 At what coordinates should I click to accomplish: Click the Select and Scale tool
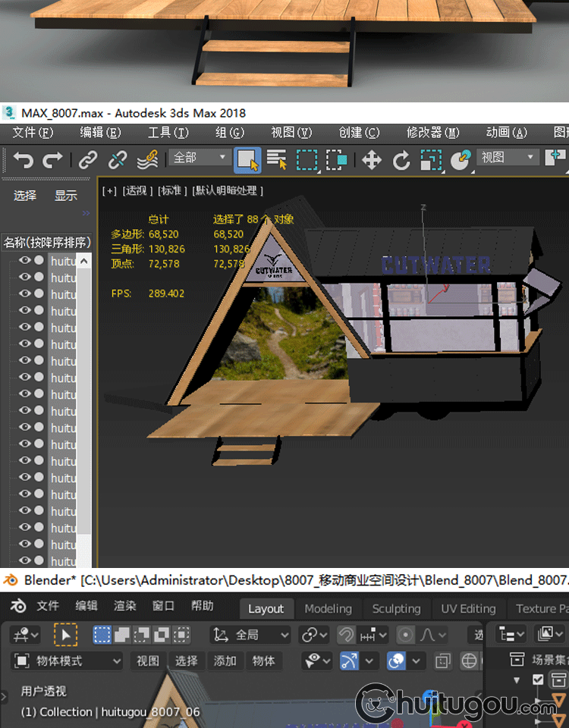tap(431, 160)
